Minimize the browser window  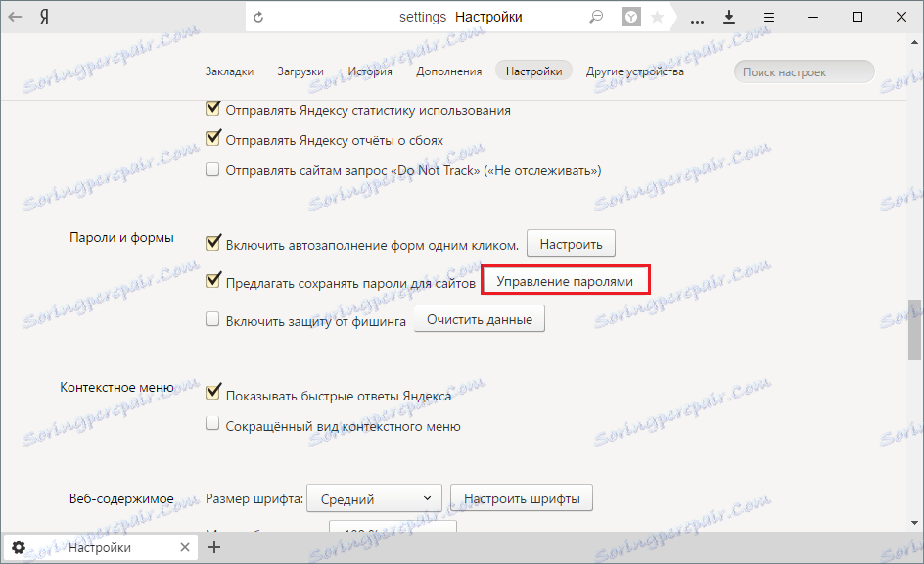(x=813, y=17)
